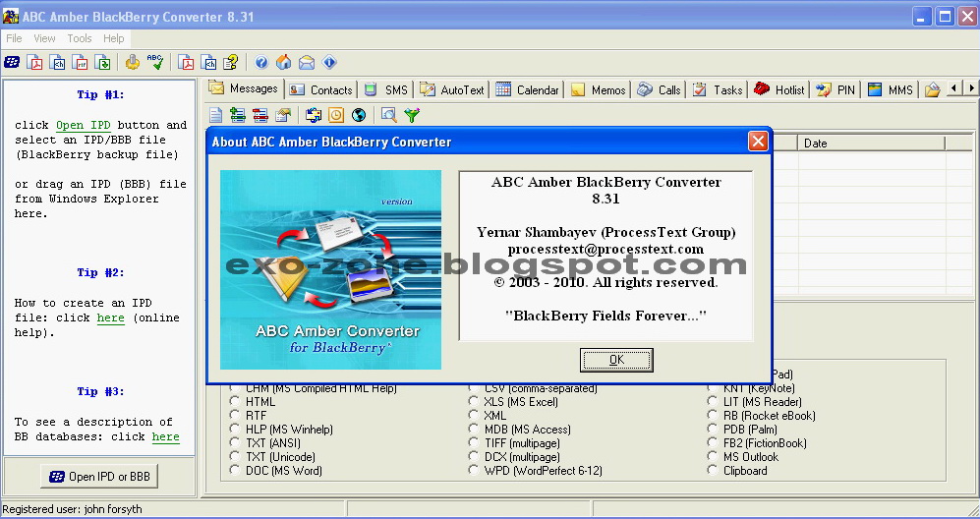
Task: Select DOC (MS Word) output format
Action: [x=234, y=471]
